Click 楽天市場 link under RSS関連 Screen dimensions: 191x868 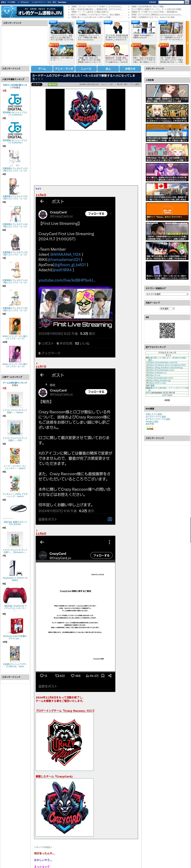coord(150,424)
